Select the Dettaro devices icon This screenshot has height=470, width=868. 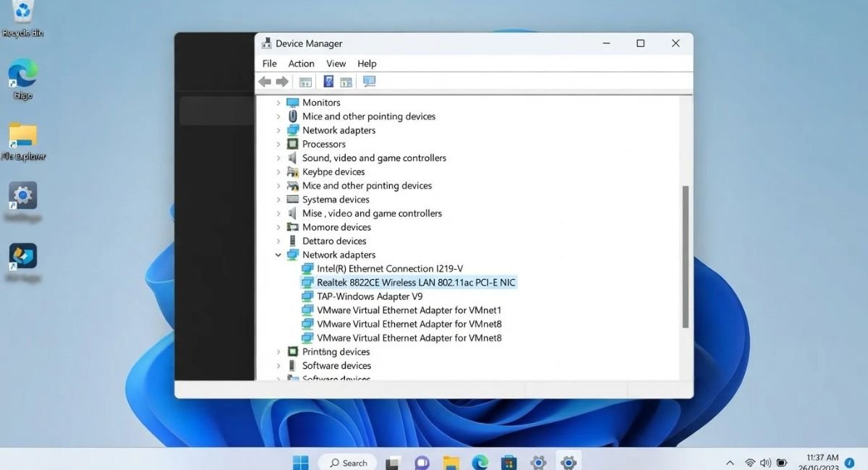(293, 241)
